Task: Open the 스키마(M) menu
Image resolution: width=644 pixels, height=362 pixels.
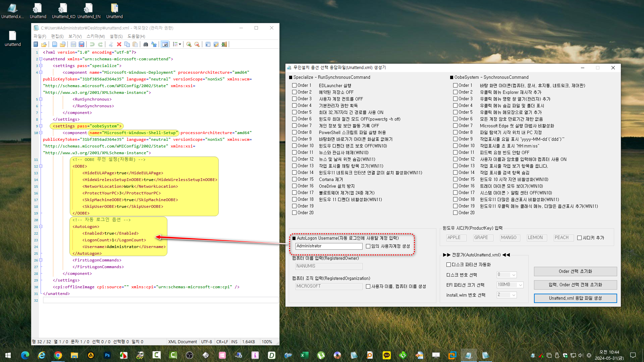Action: coord(96,36)
